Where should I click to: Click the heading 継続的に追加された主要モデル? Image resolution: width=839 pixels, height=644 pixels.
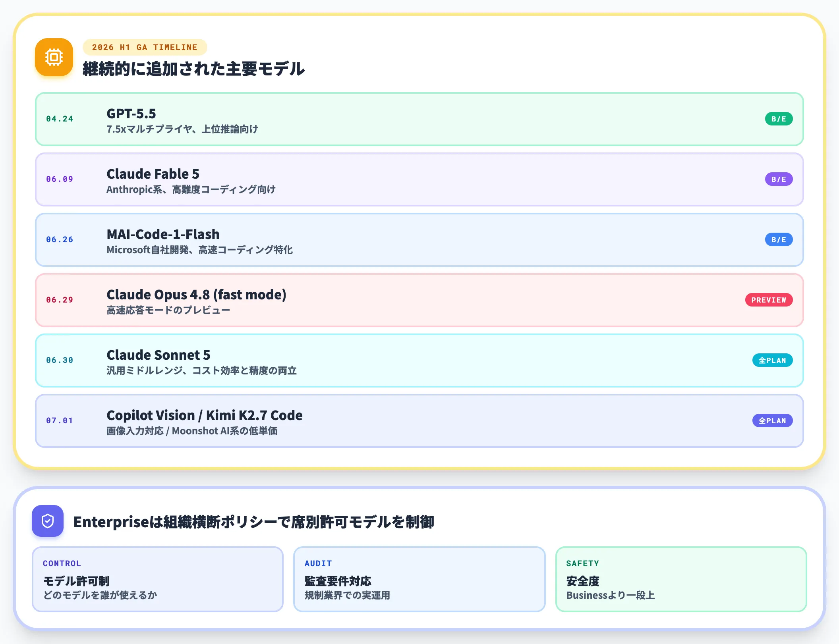194,69
